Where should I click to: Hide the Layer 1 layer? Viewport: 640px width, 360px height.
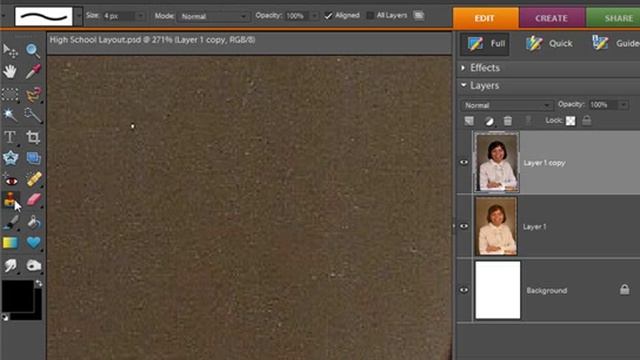(x=464, y=227)
